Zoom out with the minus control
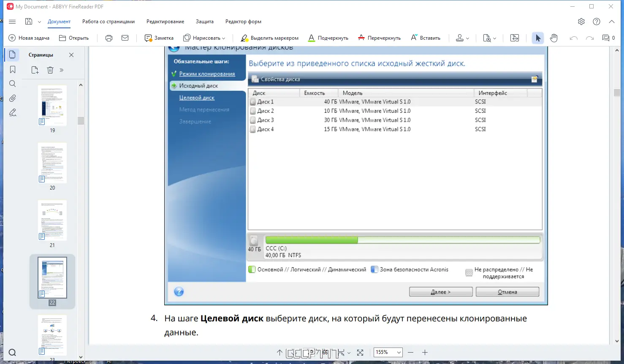The width and height of the screenshot is (624, 364). coord(410,352)
